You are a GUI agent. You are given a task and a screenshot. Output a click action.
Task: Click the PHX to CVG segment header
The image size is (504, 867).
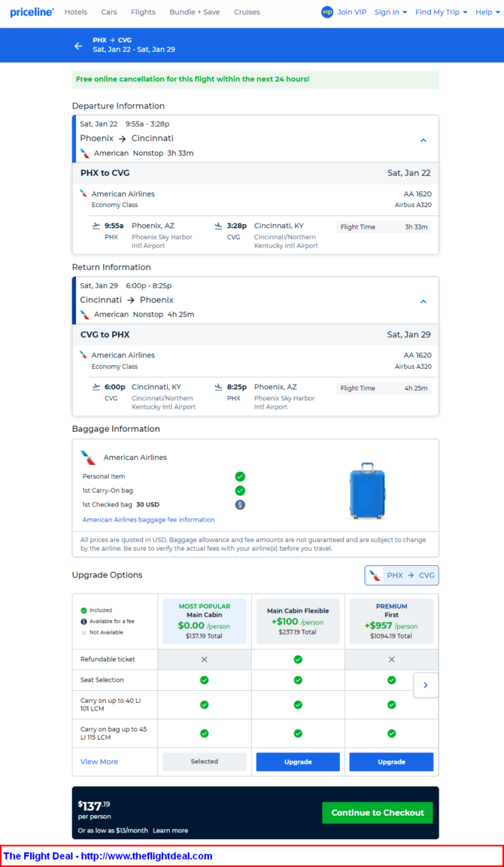tap(255, 173)
